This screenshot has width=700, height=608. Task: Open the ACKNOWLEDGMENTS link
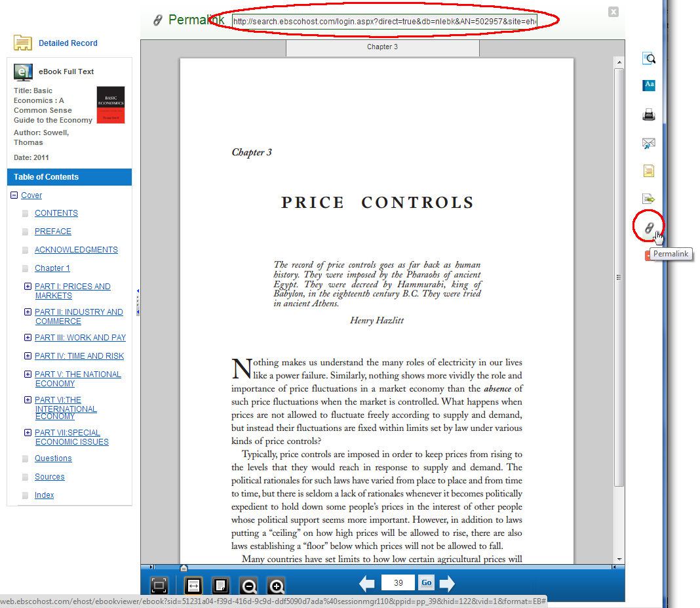[76, 250]
